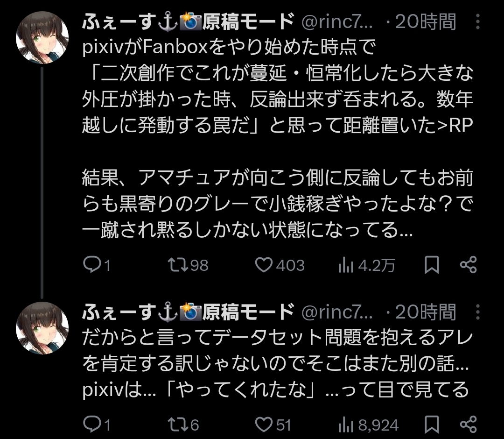Share the second tweet

pos(468,425)
